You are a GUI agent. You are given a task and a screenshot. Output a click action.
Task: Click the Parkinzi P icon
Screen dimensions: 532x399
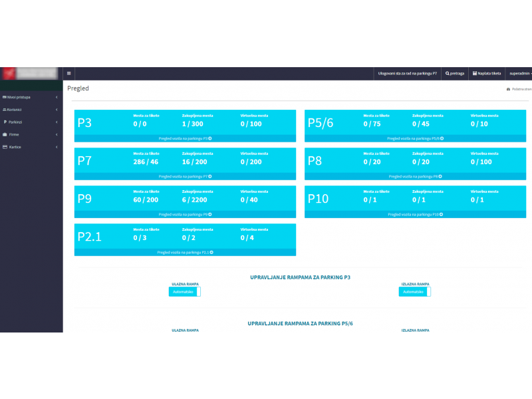[x=5, y=122]
